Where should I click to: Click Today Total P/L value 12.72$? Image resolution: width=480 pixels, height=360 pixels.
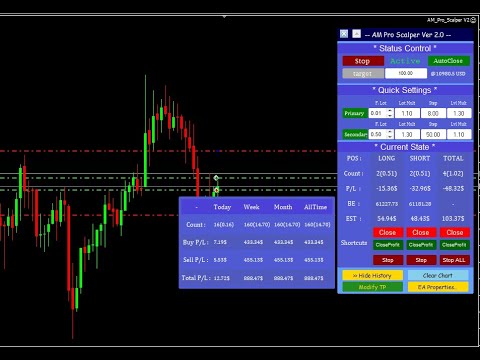pyautogui.click(x=221, y=278)
